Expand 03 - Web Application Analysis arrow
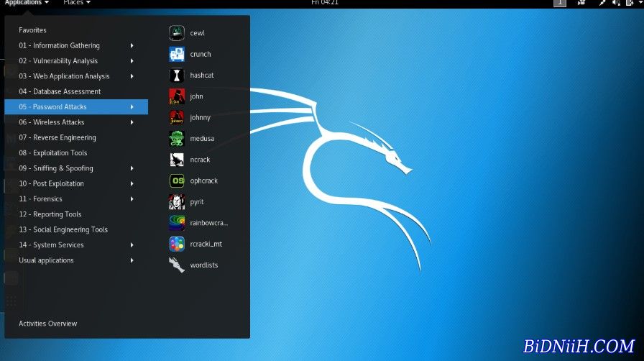644x361 pixels. point(132,76)
